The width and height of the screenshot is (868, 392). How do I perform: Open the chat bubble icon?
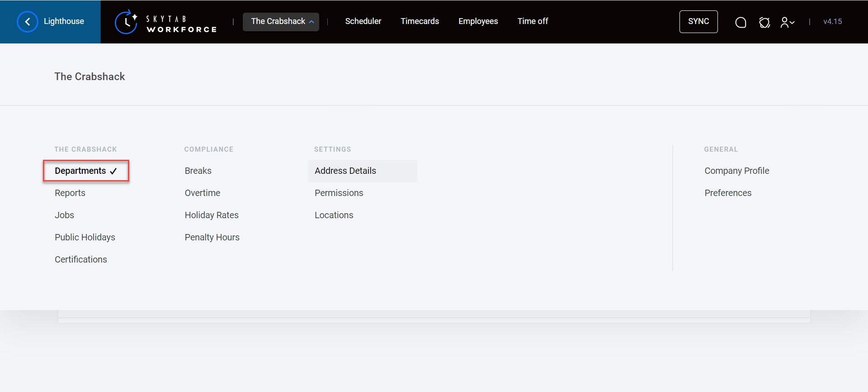[x=741, y=22]
